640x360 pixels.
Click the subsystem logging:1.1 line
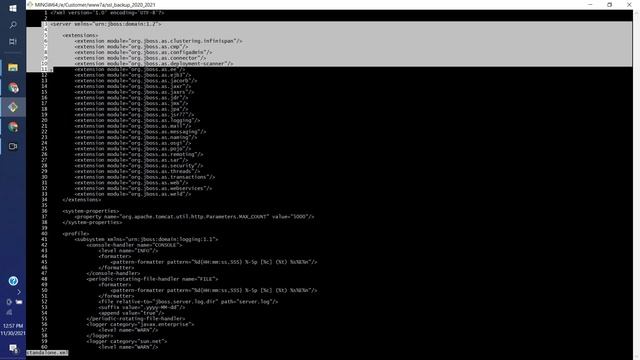(146, 240)
